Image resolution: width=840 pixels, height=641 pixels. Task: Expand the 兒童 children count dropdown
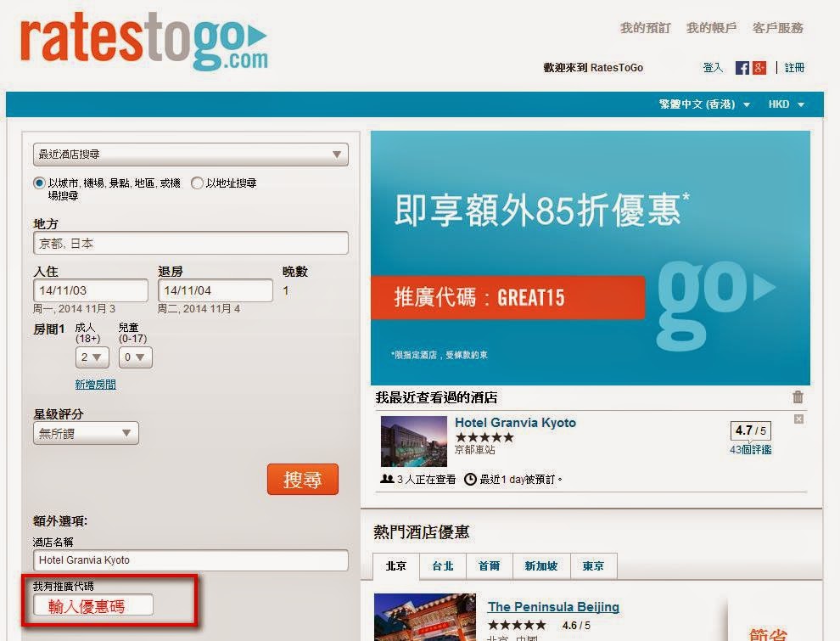135,357
